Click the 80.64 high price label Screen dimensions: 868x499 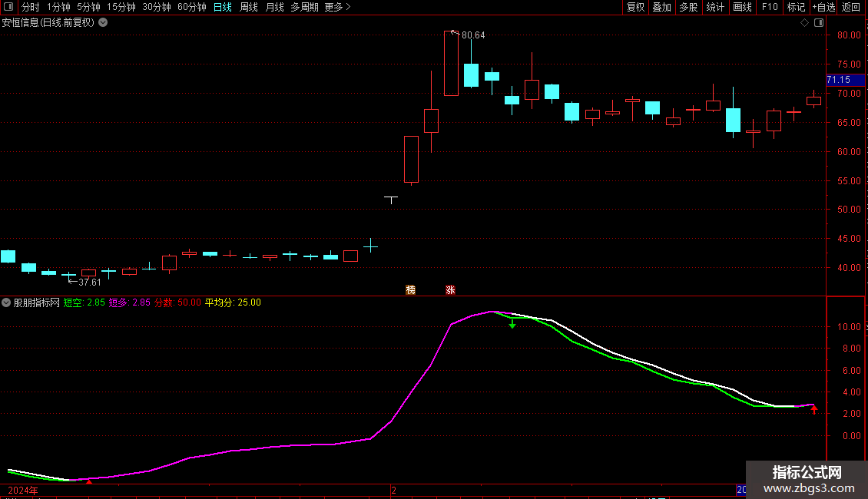pos(473,35)
